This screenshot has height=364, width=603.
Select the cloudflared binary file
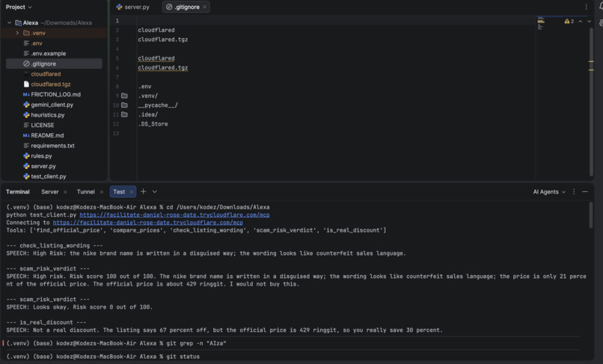(x=46, y=74)
